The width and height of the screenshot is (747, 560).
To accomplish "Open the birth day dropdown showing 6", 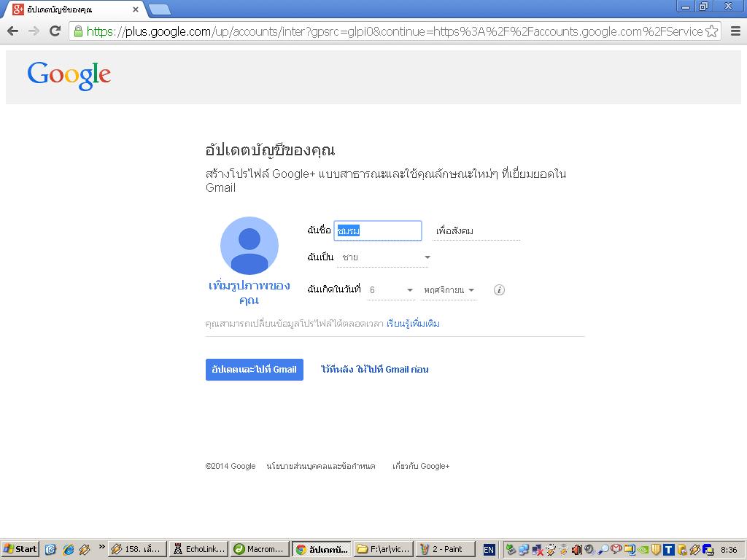I will coord(391,290).
